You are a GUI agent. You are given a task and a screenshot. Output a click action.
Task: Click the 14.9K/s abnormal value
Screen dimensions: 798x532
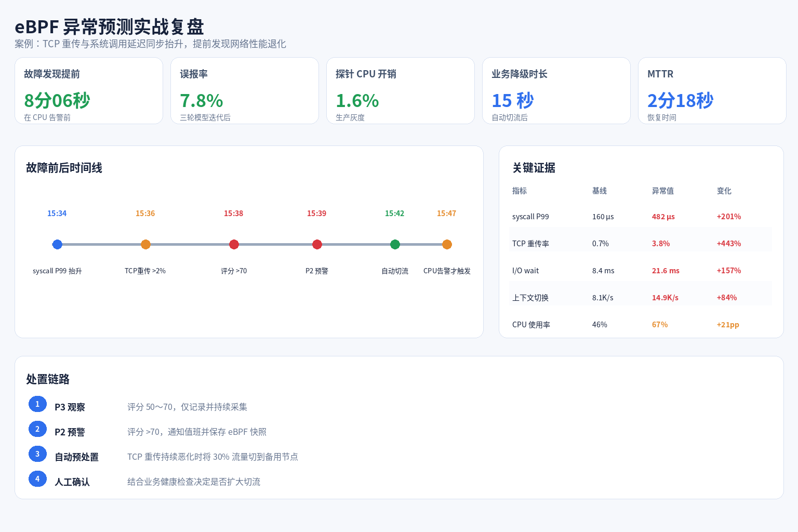point(665,298)
